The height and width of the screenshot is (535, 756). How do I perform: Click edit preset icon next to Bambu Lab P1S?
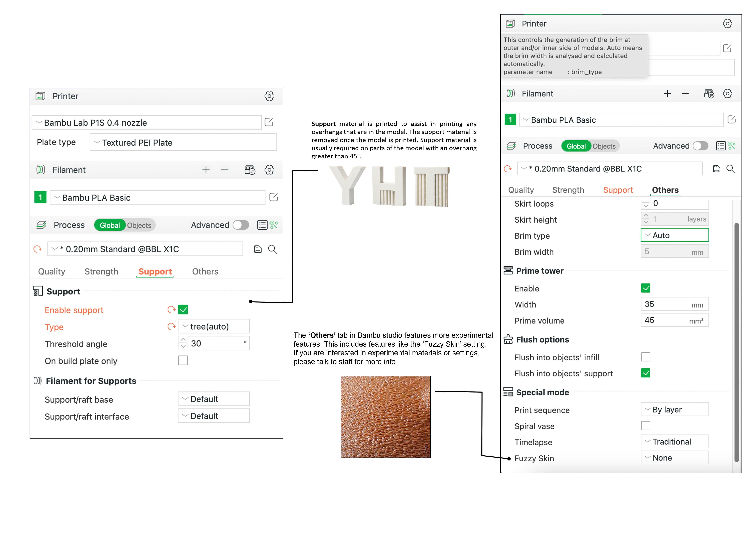(269, 122)
